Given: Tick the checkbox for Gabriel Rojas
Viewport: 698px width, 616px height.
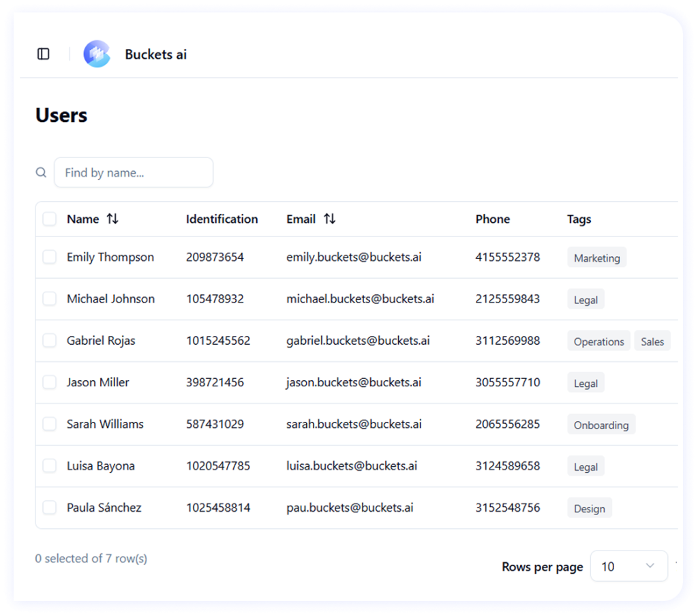Looking at the screenshot, I should (50, 341).
